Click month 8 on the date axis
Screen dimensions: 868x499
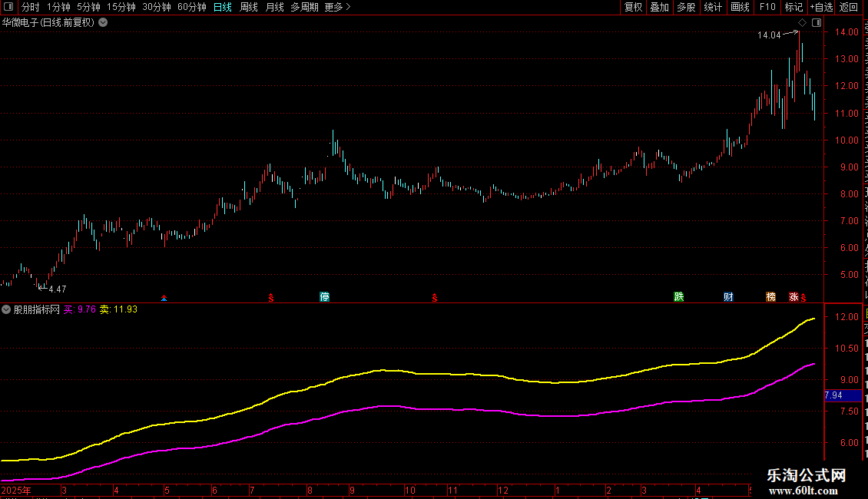click(x=310, y=491)
